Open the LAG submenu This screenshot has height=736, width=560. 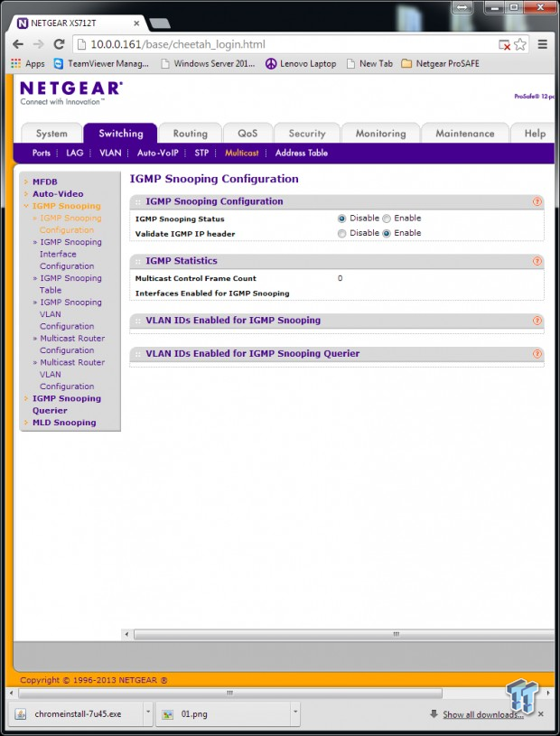(75, 153)
